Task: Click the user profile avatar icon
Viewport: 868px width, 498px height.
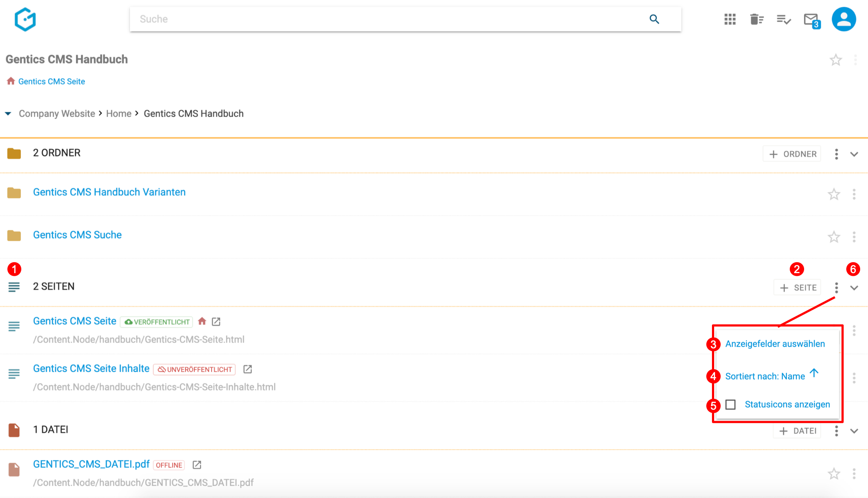Action: coord(844,19)
